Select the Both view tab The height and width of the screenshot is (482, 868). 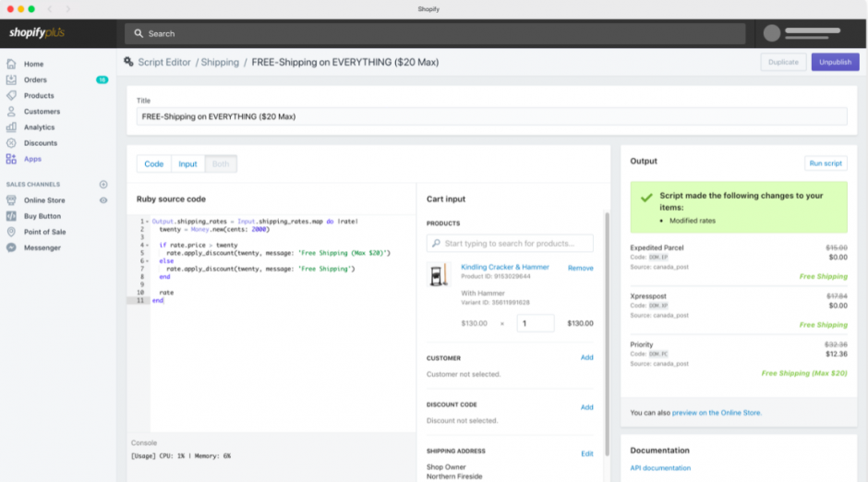tap(221, 164)
